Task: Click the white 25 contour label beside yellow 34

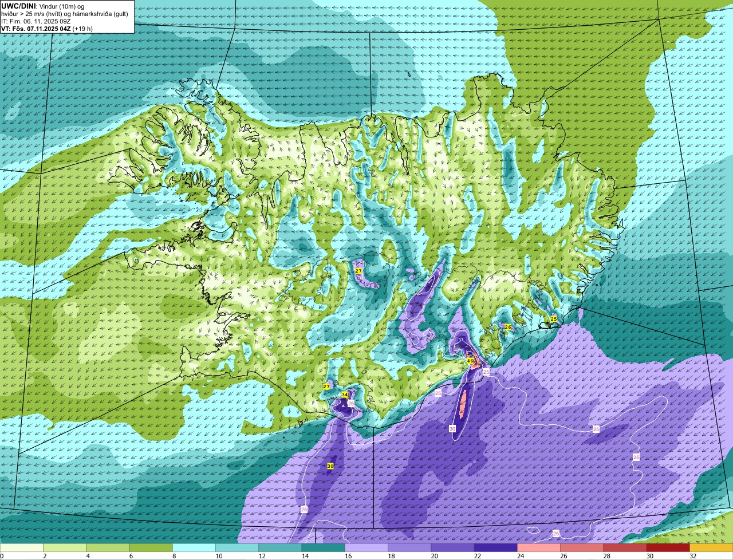Action: [351, 404]
